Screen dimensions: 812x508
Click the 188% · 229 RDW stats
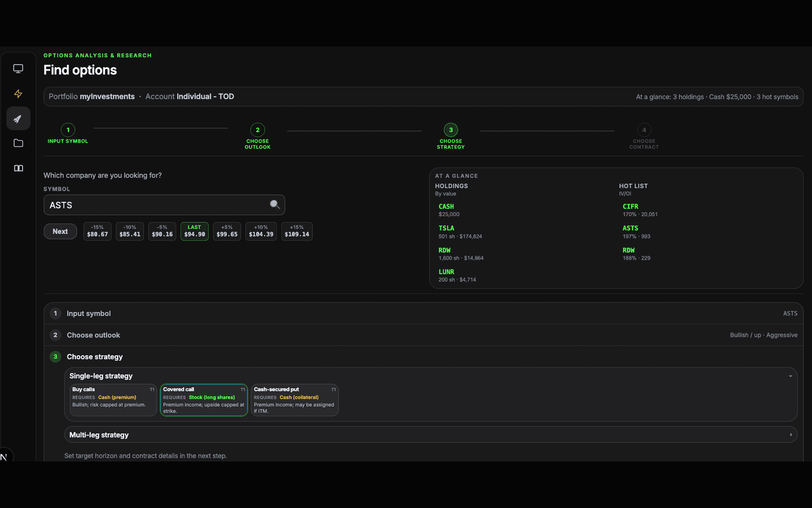pyautogui.click(x=636, y=258)
